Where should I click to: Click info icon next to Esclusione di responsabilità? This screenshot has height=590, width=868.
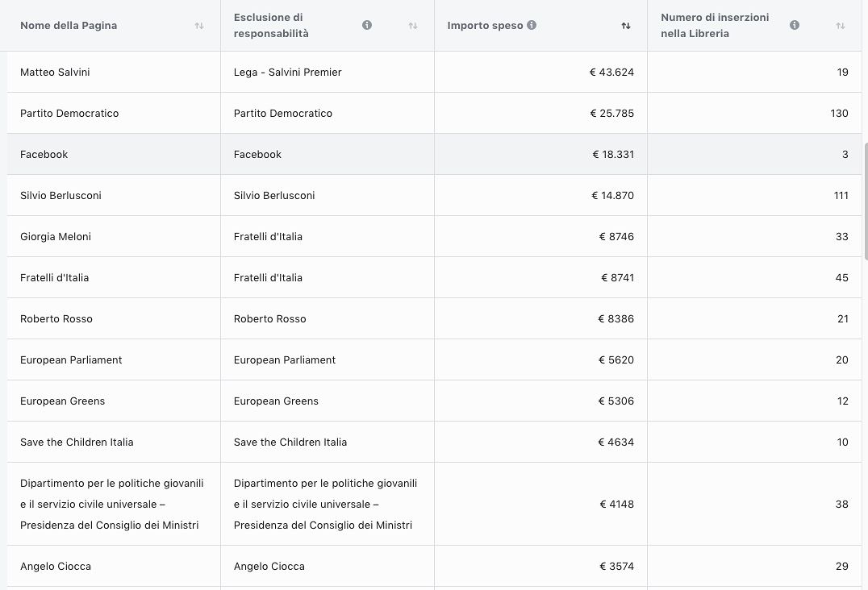click(x=367, y=25)
